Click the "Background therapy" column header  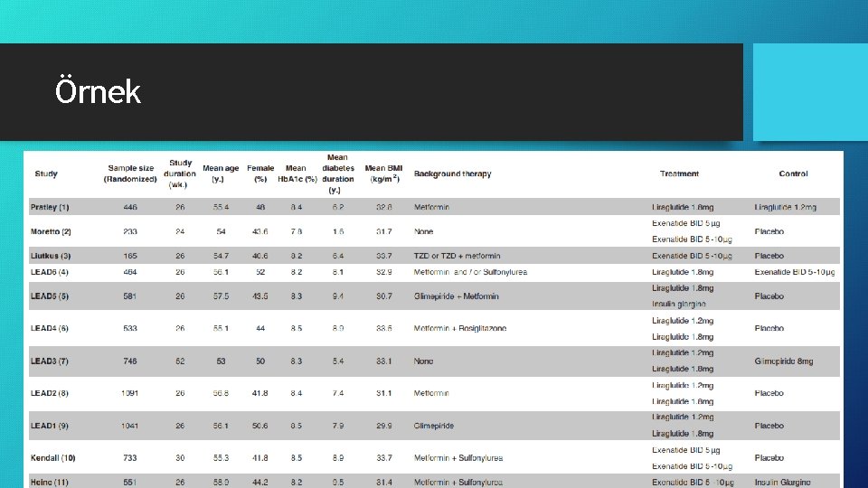pyautogui.click(x=452, y=174)
